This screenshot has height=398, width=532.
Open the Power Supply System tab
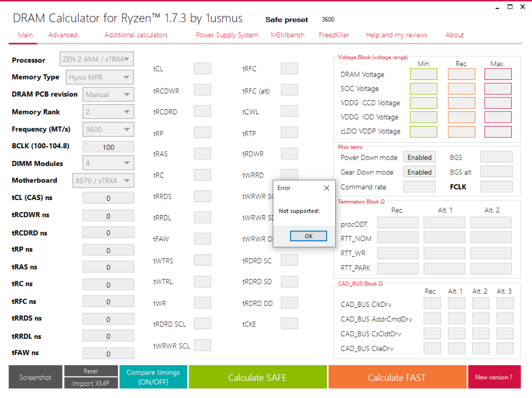[227, 35]
